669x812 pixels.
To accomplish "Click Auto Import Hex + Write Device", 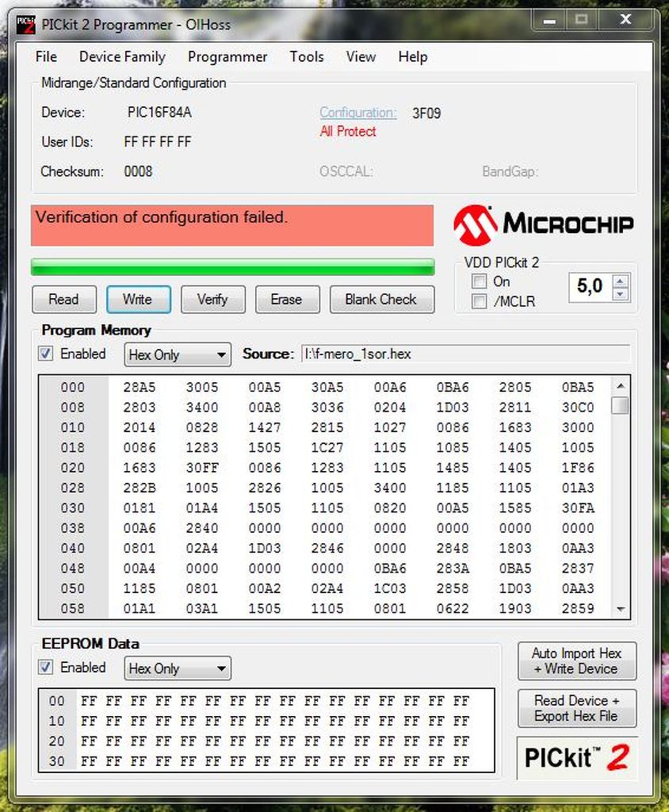I will (577, 661).
